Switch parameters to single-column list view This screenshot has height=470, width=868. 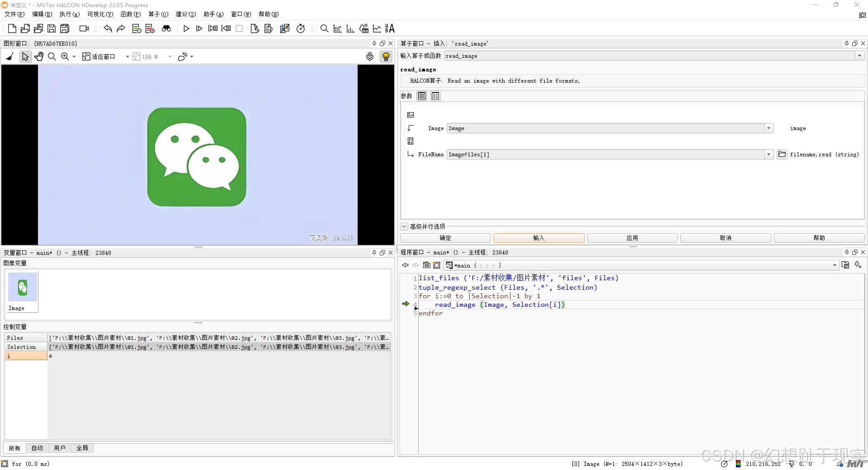click(422, 96)
